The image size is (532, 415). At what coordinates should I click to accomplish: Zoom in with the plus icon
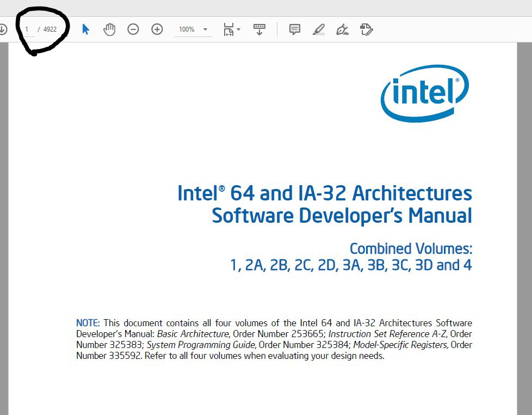(157, 29)
